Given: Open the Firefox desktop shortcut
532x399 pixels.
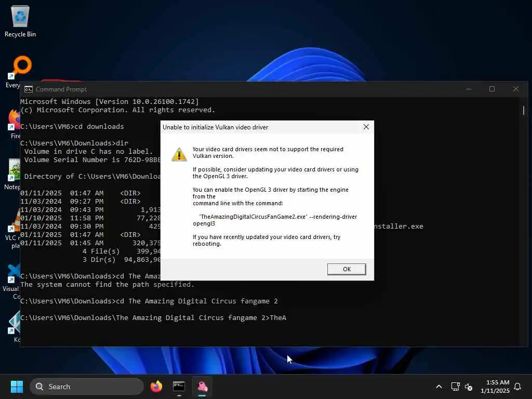Looking at the screenshot, I should coord(14,124).
